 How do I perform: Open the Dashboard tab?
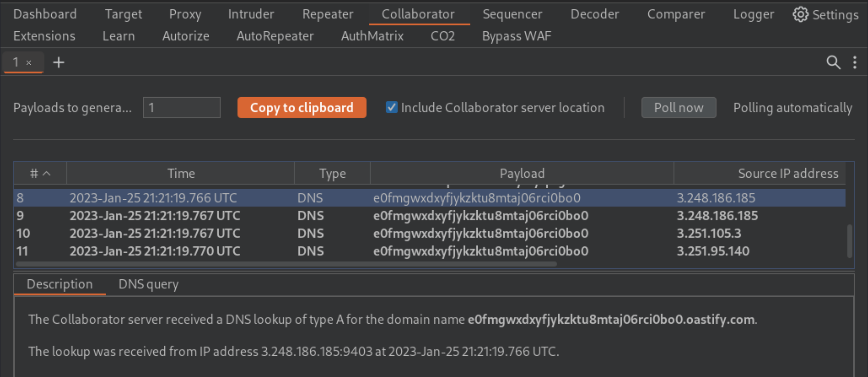click(45, 14)
